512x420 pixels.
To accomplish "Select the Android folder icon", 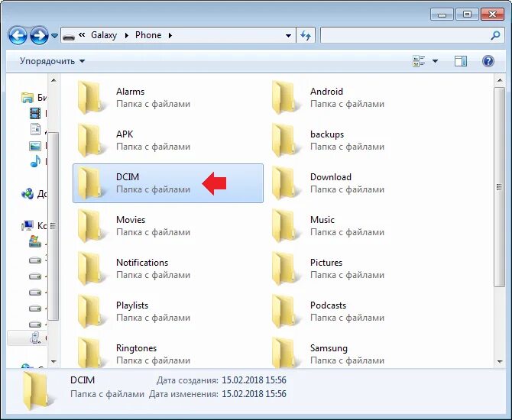I will (x=286, y=98).
